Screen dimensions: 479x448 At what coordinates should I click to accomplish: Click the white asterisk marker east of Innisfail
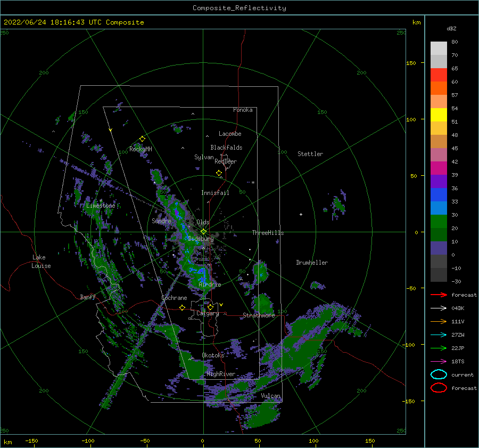click(x=253, y=183)
